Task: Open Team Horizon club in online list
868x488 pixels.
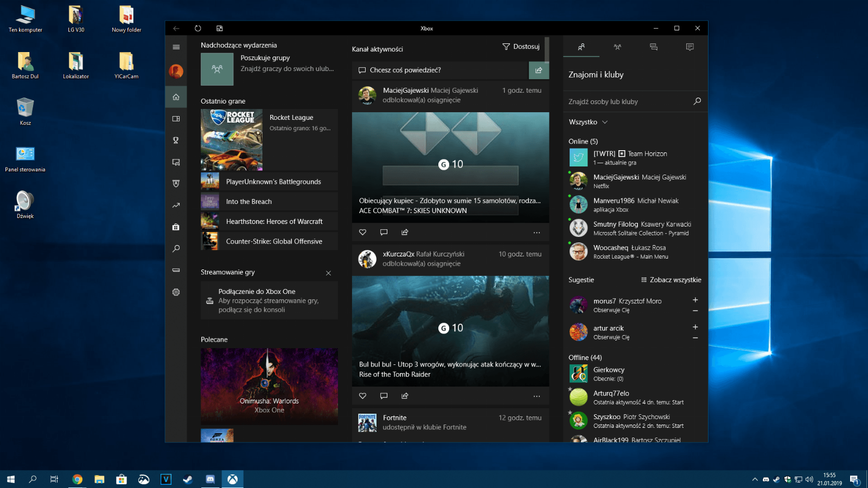Action: [635, 158]
